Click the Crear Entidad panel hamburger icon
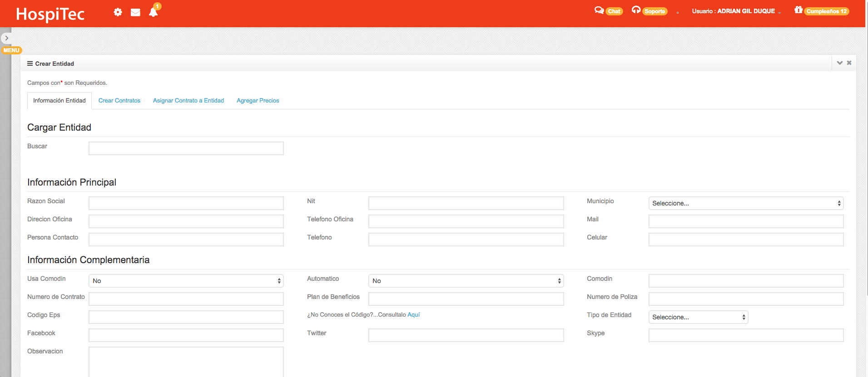 30,64
